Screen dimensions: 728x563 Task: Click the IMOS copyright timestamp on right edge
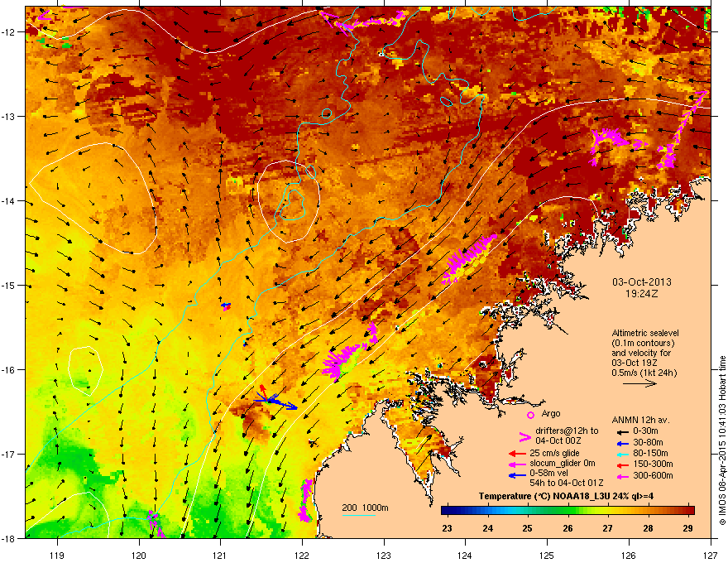pos(722,440)
